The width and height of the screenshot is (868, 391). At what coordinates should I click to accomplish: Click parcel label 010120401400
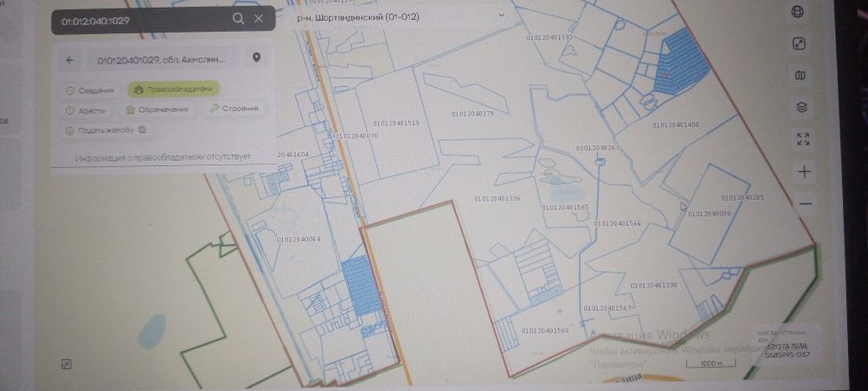[x=676, y=125]
